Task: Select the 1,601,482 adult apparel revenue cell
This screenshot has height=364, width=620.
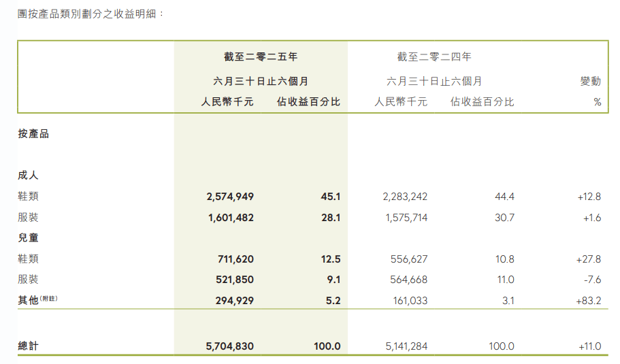Action: point(229,218)
